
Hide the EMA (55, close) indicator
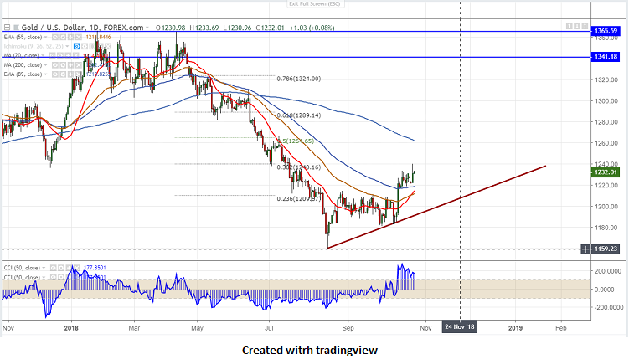pyautogui.click(x=55, y=38)
